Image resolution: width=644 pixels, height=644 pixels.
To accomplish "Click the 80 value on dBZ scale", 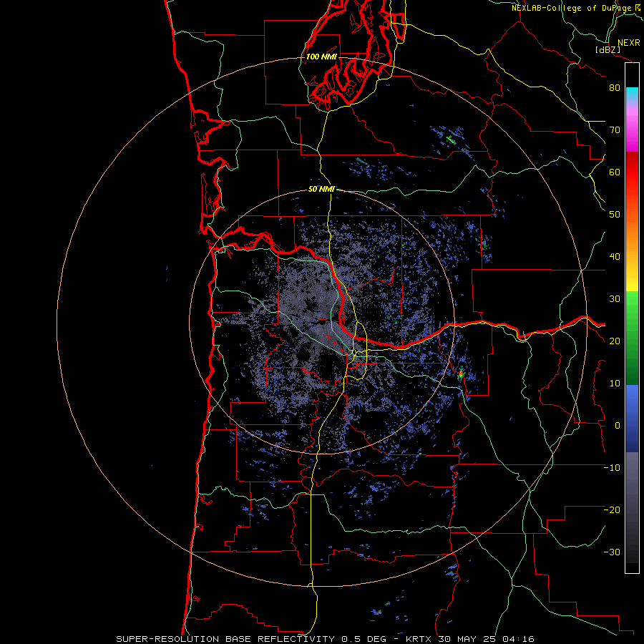I will coord(615,87).
